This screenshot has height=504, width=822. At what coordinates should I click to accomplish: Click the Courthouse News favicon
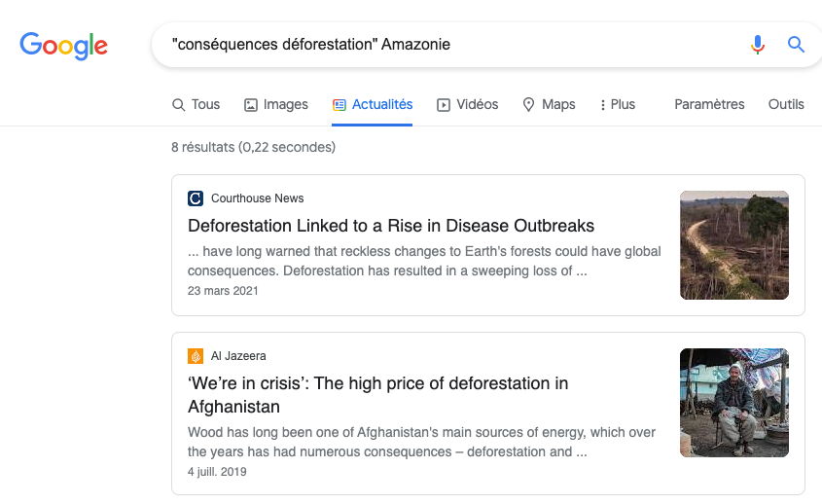click(196, 198)
